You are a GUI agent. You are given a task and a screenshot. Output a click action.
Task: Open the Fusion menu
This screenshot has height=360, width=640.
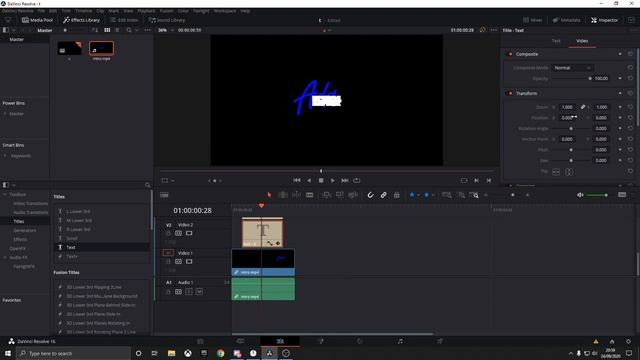[167, 11]
